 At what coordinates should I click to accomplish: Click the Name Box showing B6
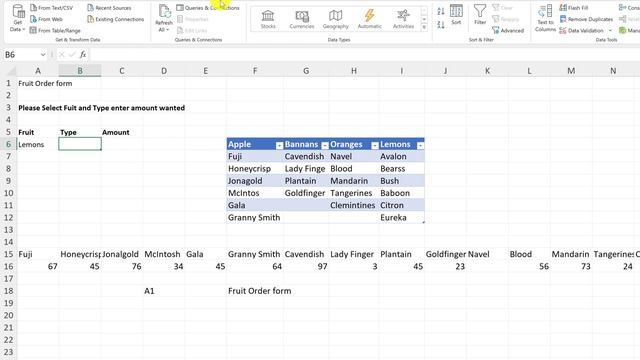(x=21, y=55)
